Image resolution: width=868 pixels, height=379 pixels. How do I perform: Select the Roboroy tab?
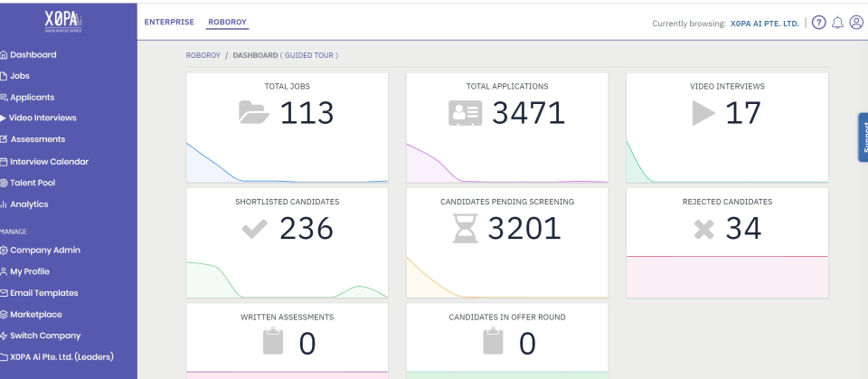click(228, 23)
